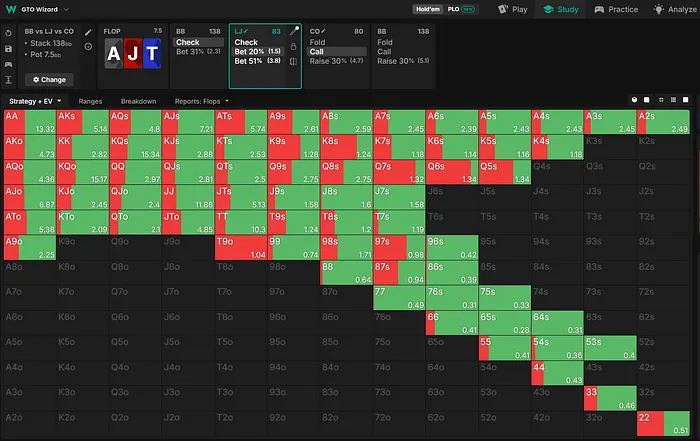Select the 96s hand cell
This screenshot has width=700, height=441.
452,248
